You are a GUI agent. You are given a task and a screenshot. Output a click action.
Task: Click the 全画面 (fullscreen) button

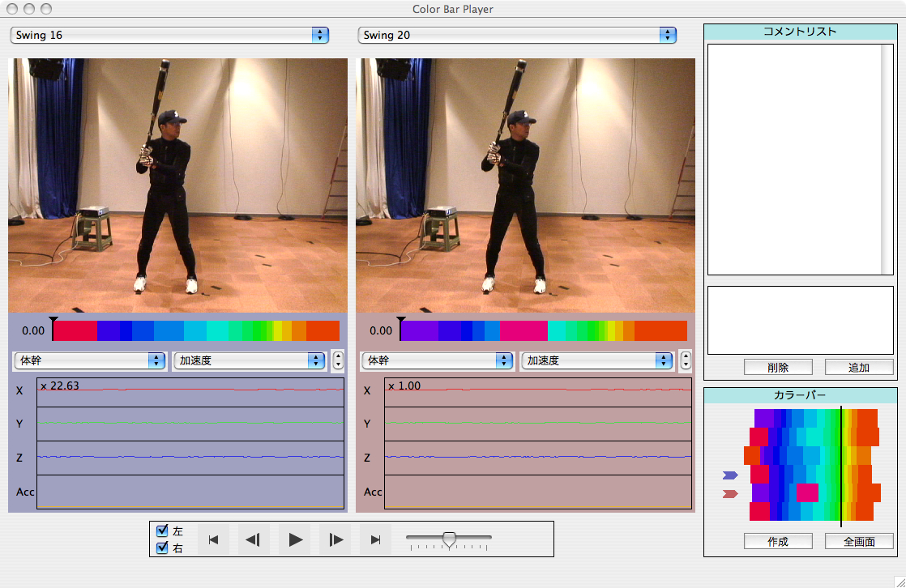tap(858, 541)
